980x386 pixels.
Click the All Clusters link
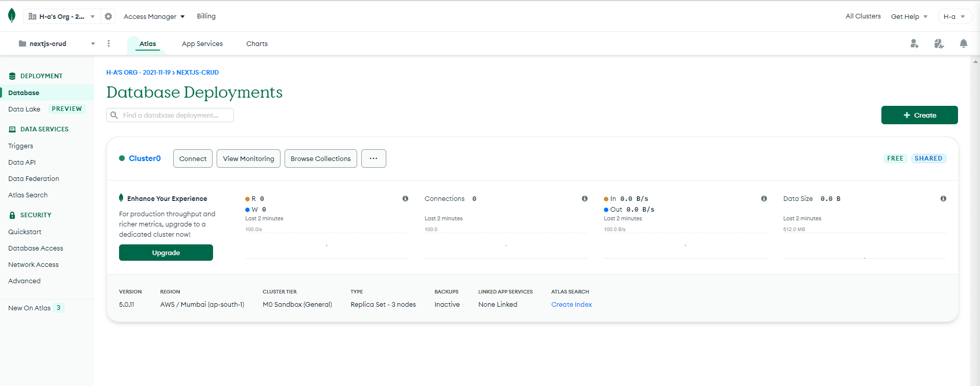[863, 16]
